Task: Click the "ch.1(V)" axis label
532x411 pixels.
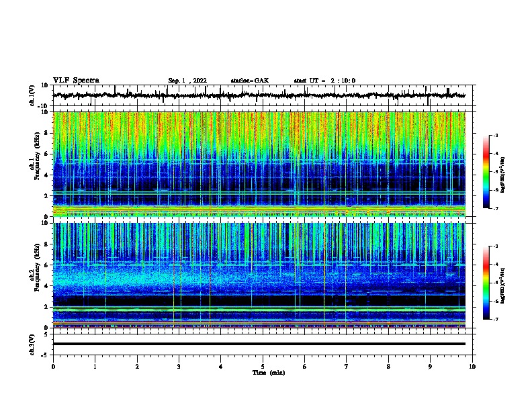Action: [33, 95]
